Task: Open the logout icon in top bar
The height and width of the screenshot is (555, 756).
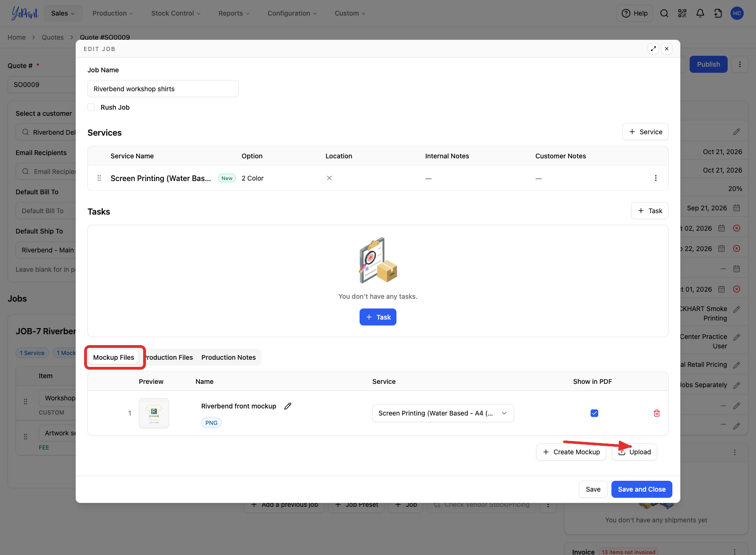Action: (x=718, y=13)
